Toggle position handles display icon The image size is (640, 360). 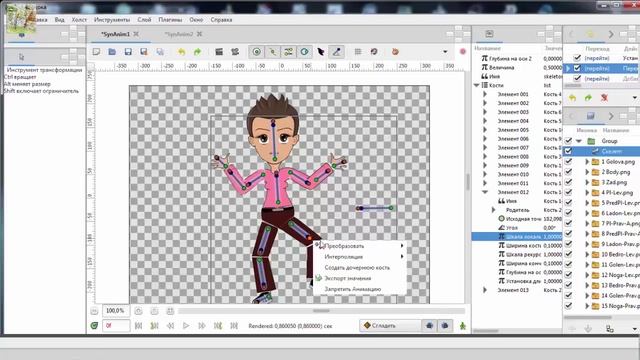pos(257,52)
